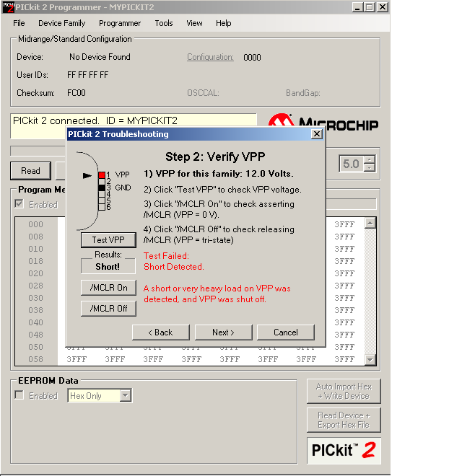
Task: Open the Tools menu
Action: [164, 23]
